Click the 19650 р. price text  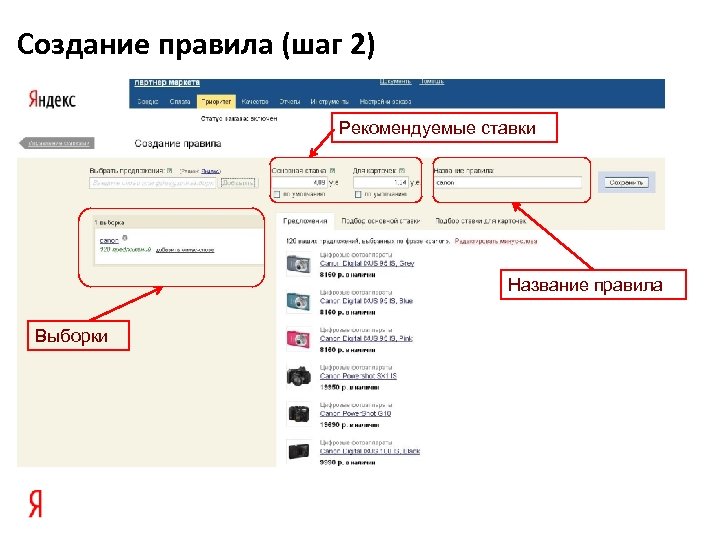pyautogui.click(x=333, y=387)
